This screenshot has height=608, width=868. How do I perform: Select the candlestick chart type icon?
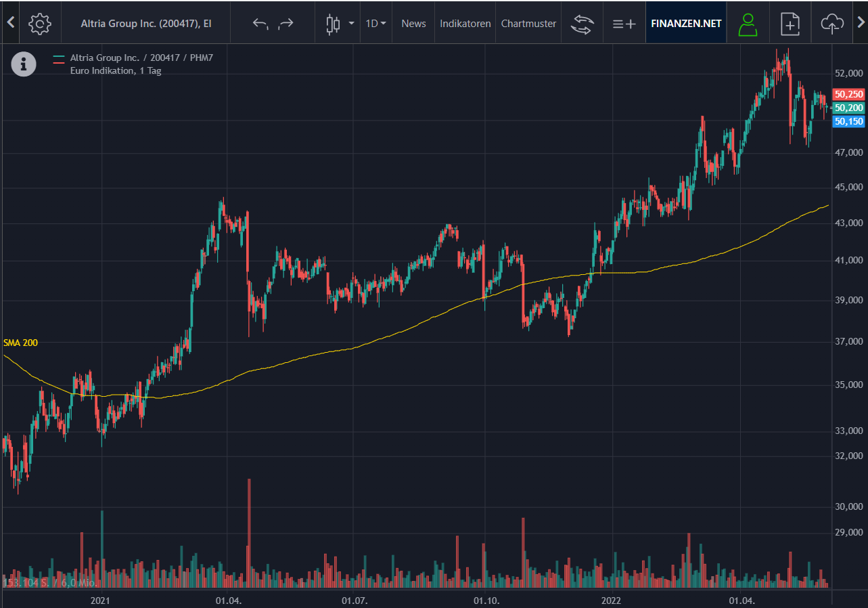(333, 24)
